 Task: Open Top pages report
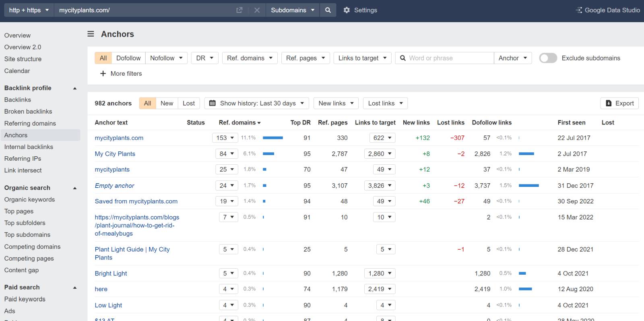click(19, 211)
